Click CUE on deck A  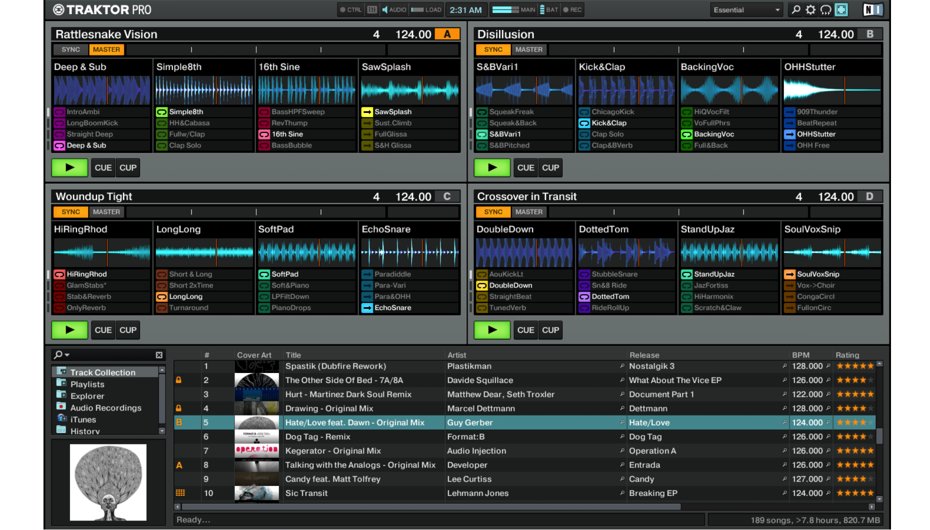click(x=103, y=168)
